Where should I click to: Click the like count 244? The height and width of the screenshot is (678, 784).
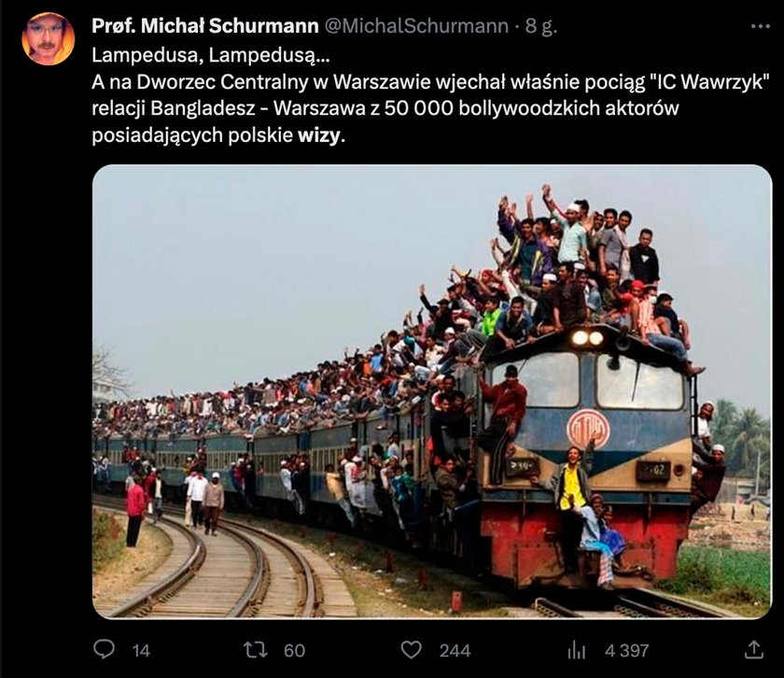coord(455,651)
